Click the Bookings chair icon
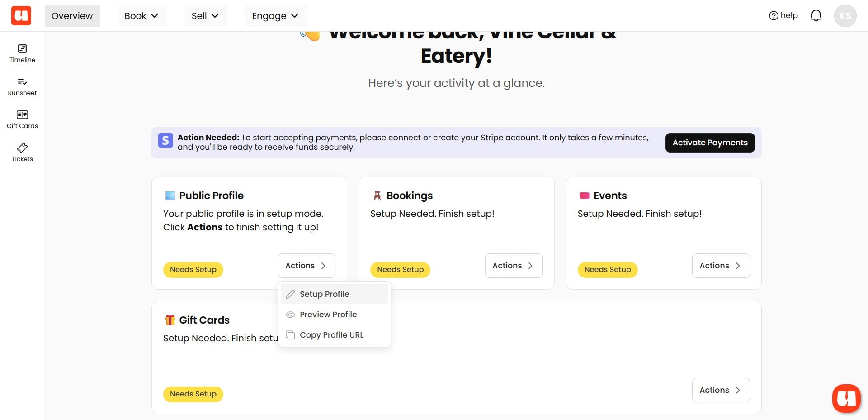 click(x=377, y=196)
